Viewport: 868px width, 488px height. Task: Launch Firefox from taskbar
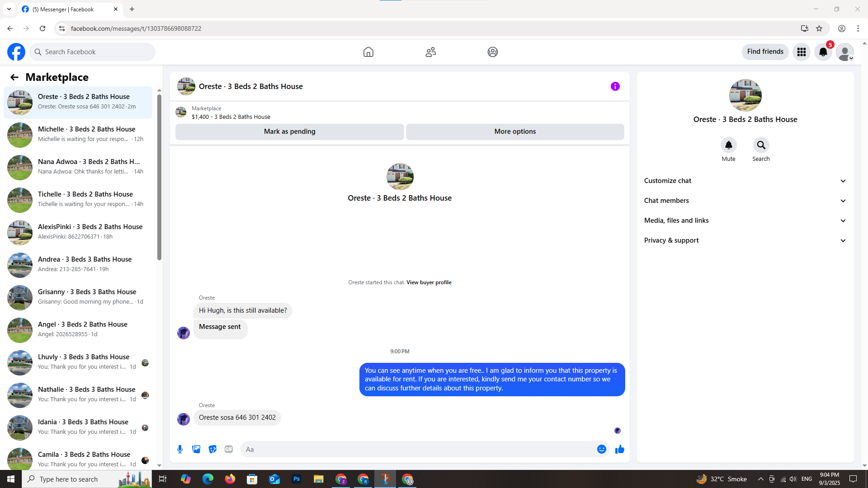pos(230,479)
